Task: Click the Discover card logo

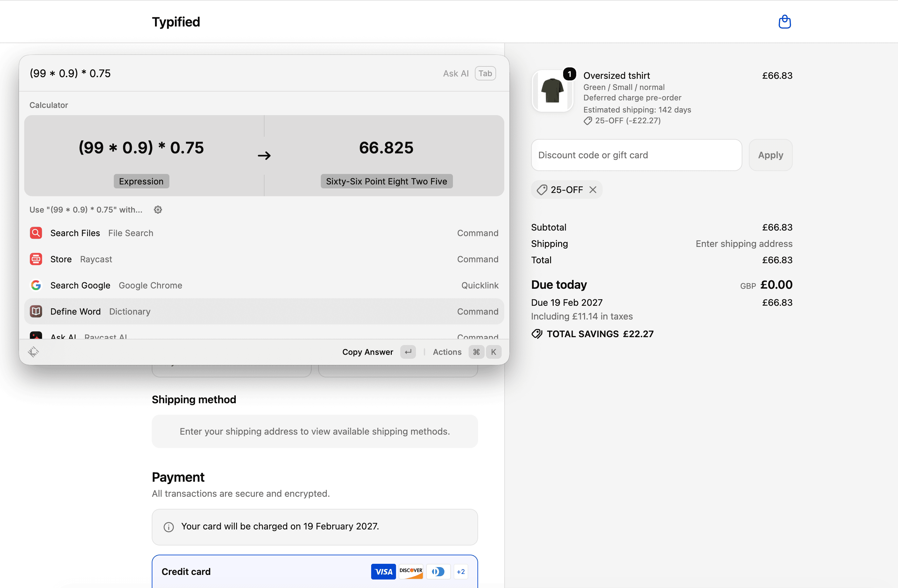Action: [410, 571]
